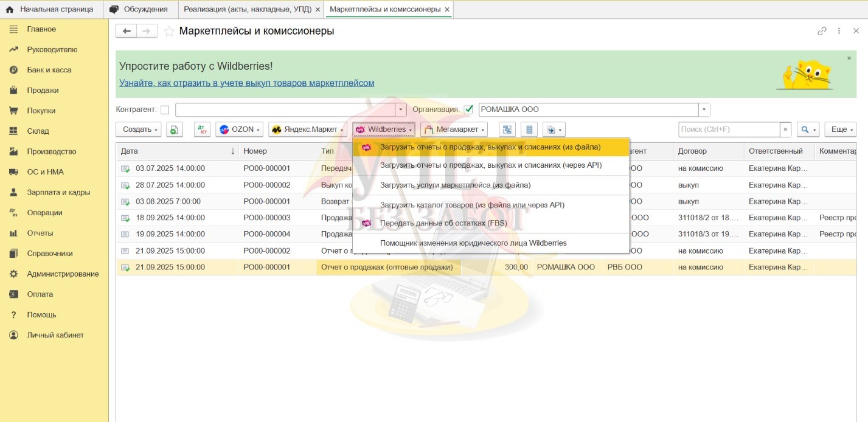868x422 pixels.
Task: Close the Wildberries banner with the x
Action: 849,58
